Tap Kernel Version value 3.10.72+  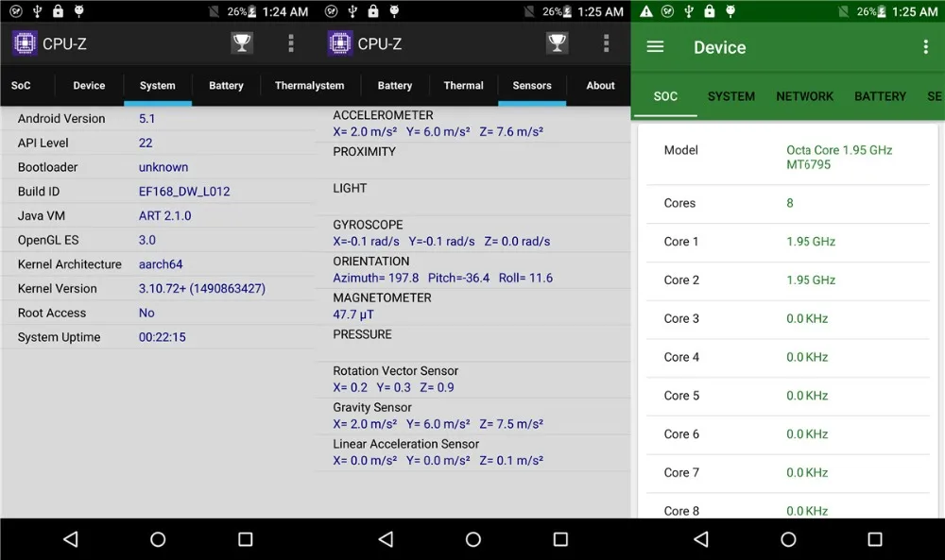pos(202,288)
